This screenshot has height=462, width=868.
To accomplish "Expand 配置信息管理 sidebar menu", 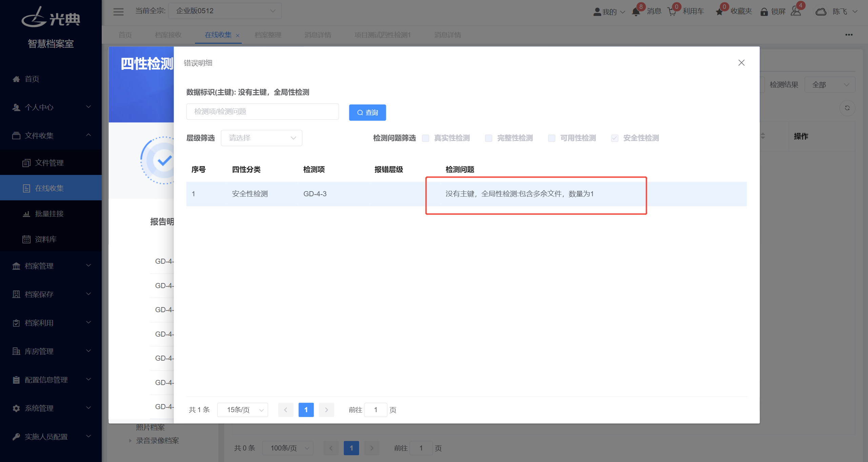I will (x=51, y=380).
